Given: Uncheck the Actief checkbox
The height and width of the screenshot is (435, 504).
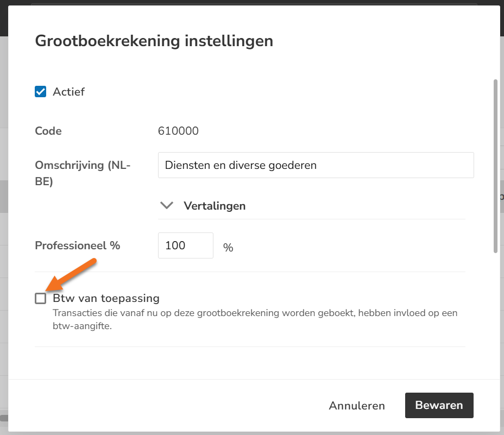Looking at the screenshot, I should pos(41,92).
